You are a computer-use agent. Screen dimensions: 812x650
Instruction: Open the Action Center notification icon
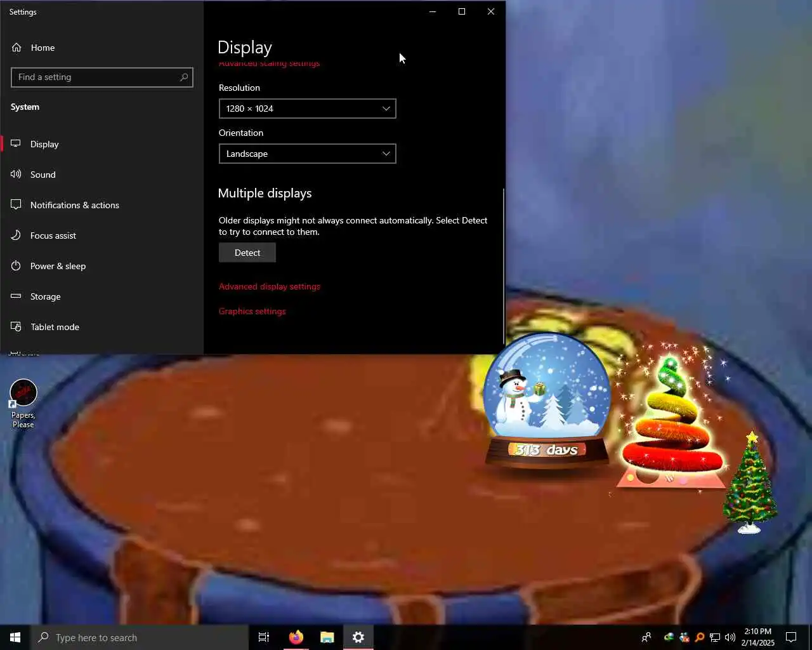791,637
